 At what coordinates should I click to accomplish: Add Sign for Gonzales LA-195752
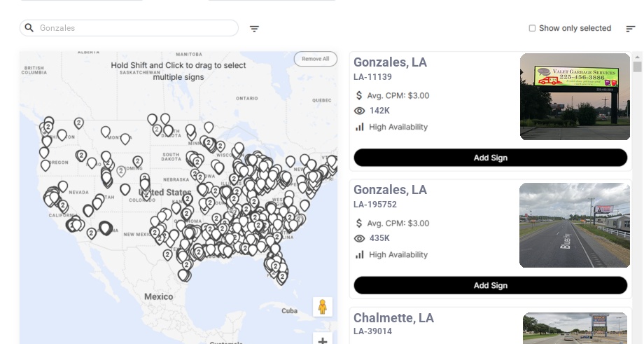(490, 285)
